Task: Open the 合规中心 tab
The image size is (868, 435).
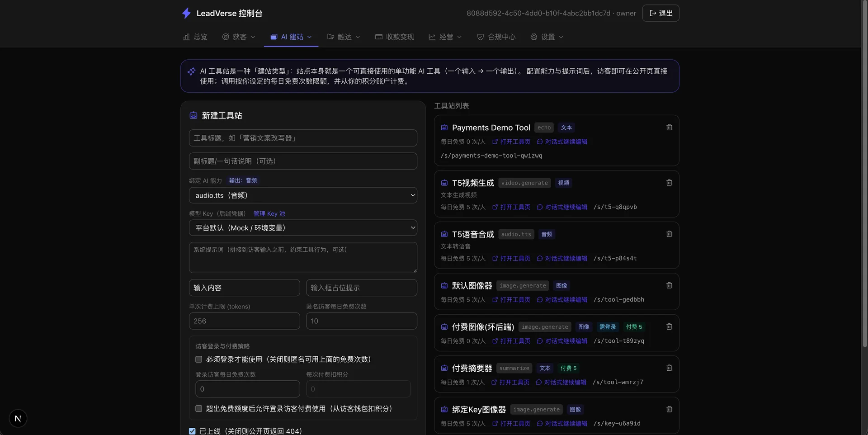Action: [x=496, y=37]
